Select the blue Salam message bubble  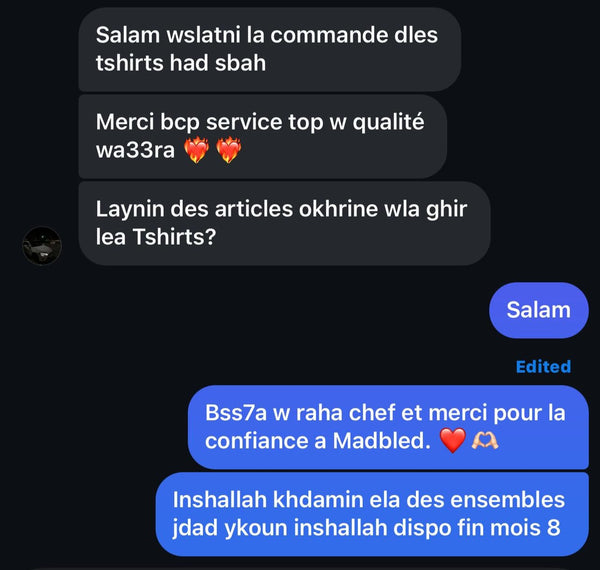[538, 310]
